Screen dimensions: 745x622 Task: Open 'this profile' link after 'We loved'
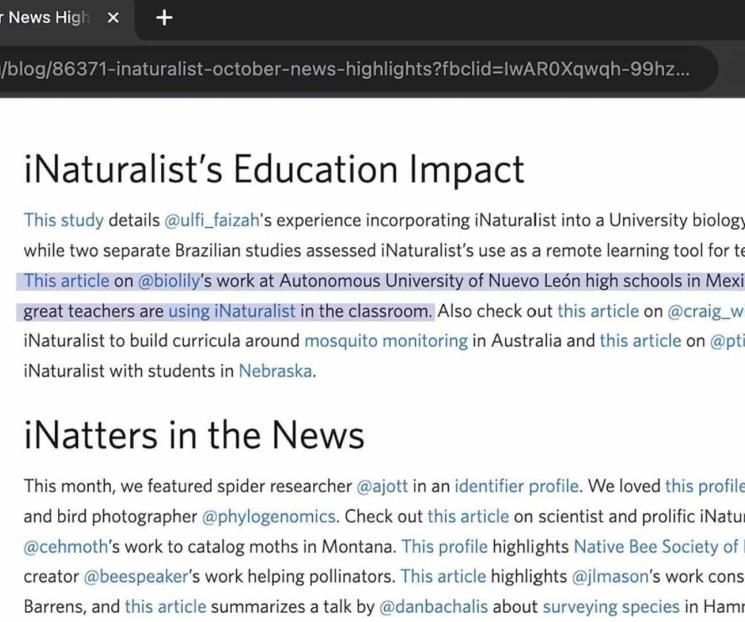[705, 486]
